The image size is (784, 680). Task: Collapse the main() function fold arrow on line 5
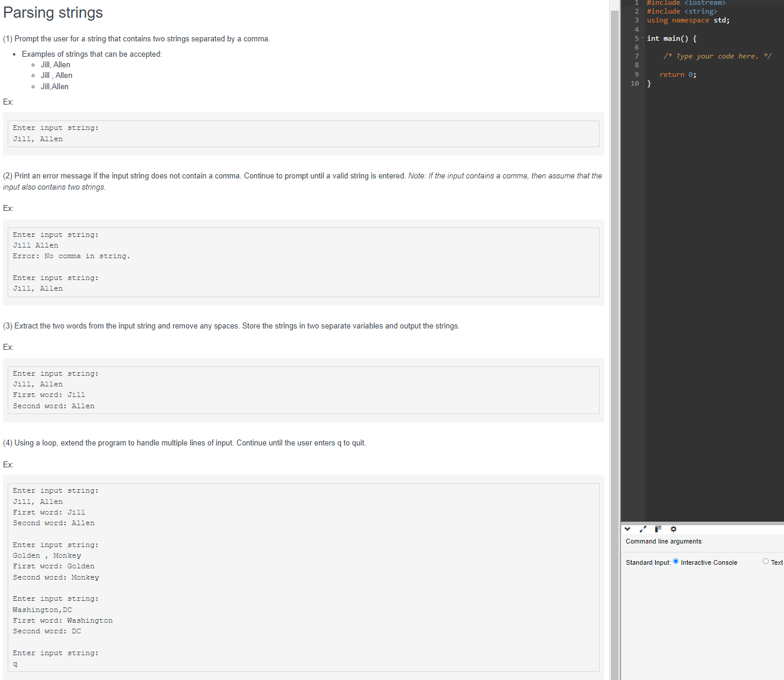pos(643,38)
